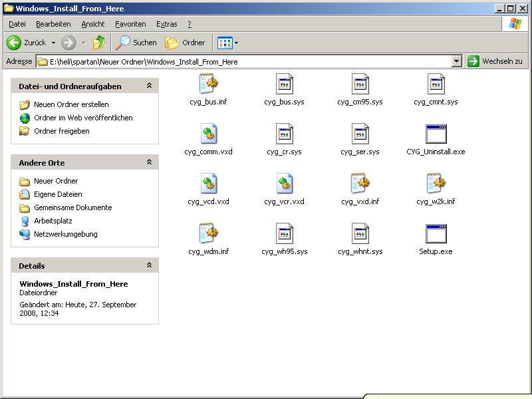
Task: Select the Setup.exe file icon
Action: (x=436, y=234)
